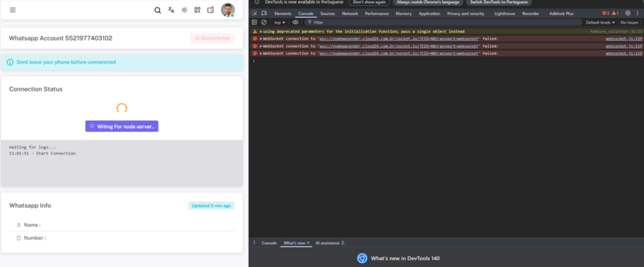Open the hamburger sidebar menu
This screenshot has width=644, height=267.
tap(13, 10)
